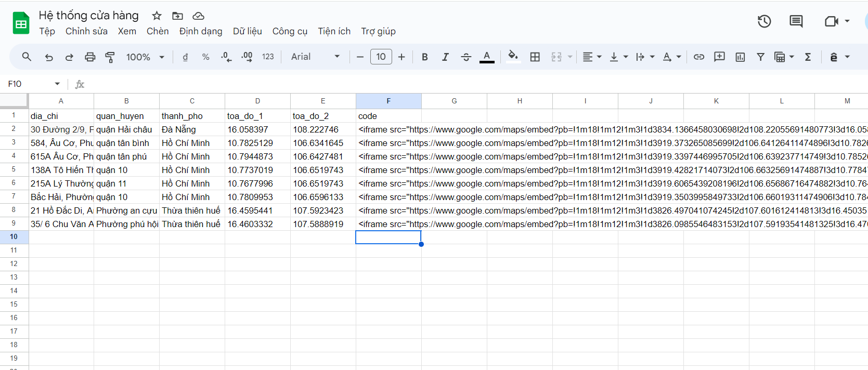This screenshot has width=868, height=370.
Task: Select cell C2 containing Đà Nẵng
Action: pos(192,129)
